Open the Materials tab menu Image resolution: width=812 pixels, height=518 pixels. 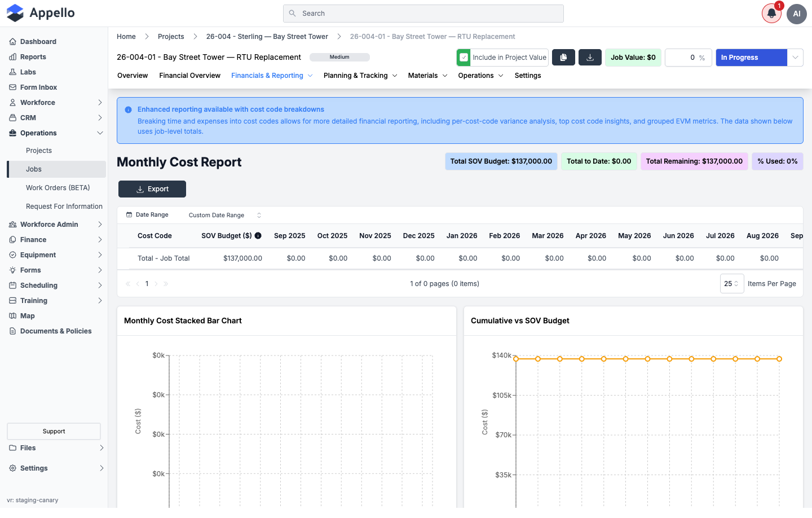pyautogui.click(x=427, y=76)
